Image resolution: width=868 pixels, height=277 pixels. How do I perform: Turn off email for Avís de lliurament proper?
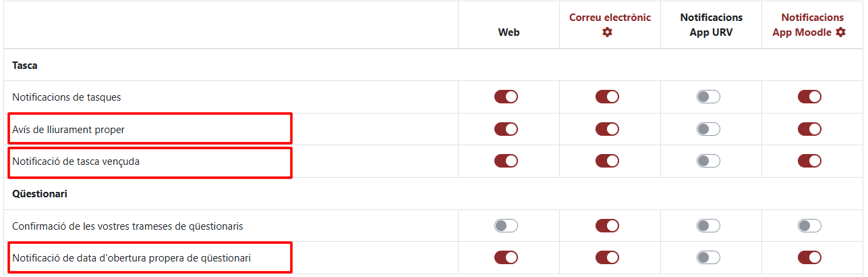[x=607, y=129]
